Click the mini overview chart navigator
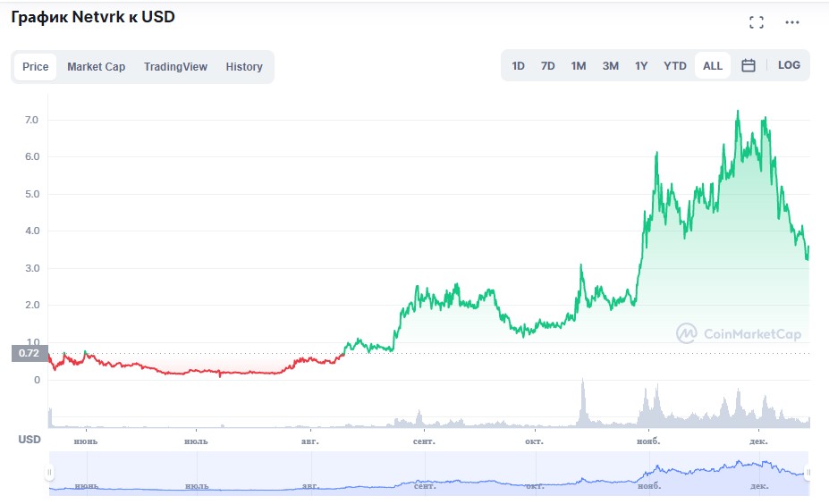Viewport: 829px width, 504px height. click(x=429, y=473)
